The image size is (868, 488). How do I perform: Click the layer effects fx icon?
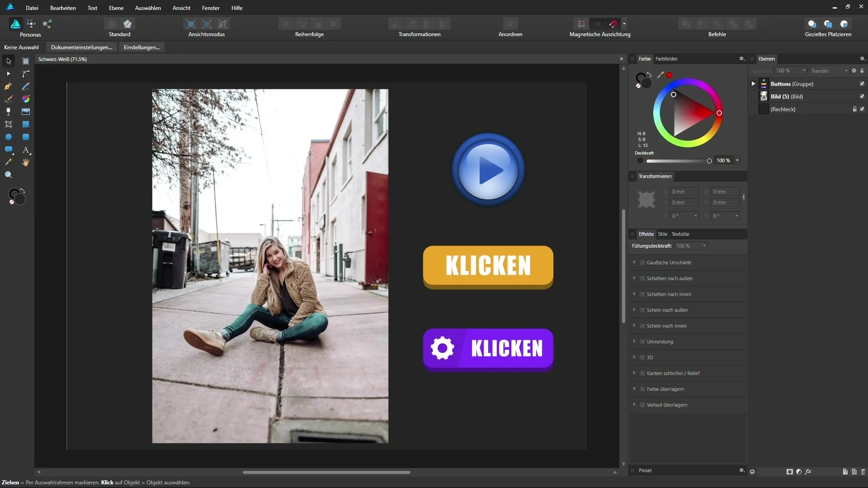pos(808,471)
